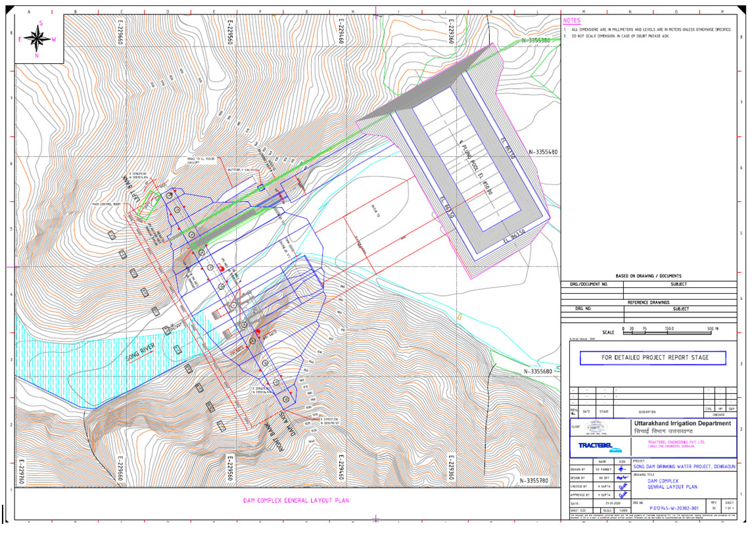The height and width of the screenshot is (535, 756).
Task: Click the BUTTERFLY VALVE annotation text
Action: click(241, 170)
